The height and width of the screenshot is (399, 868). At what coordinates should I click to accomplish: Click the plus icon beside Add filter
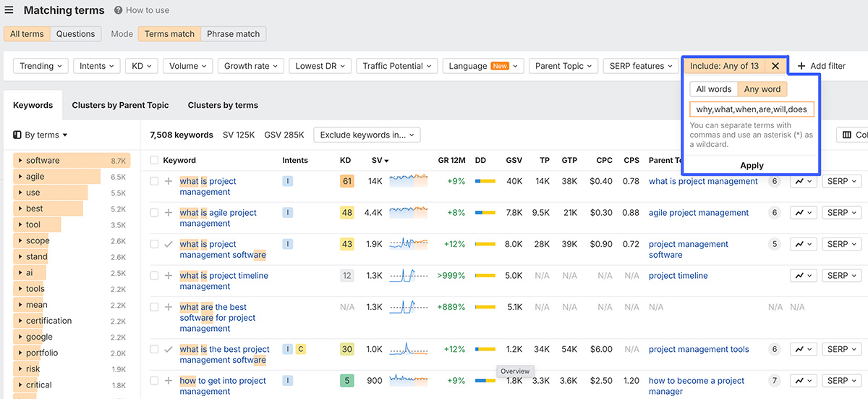[x=801, y=66]
